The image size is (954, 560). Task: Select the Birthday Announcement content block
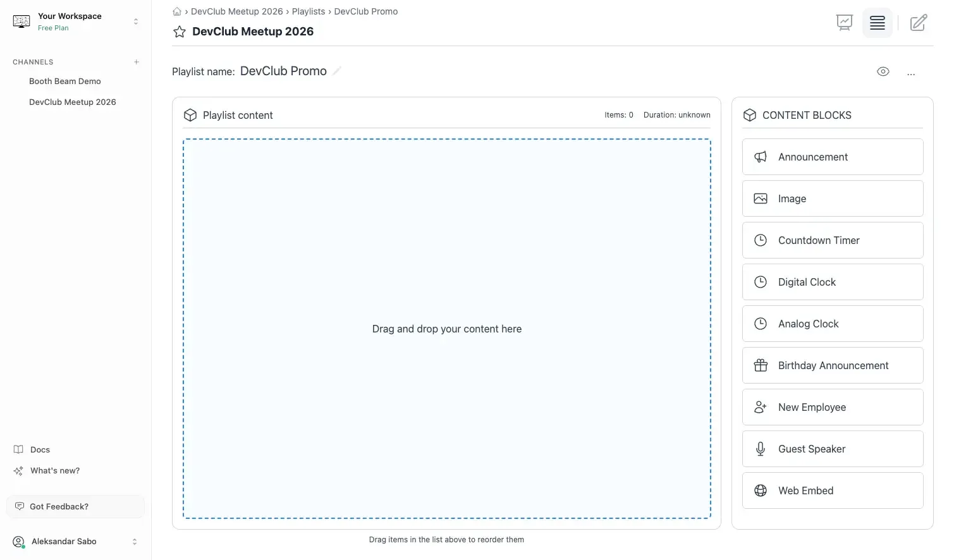pyautogui.click(x=833, y=365)
